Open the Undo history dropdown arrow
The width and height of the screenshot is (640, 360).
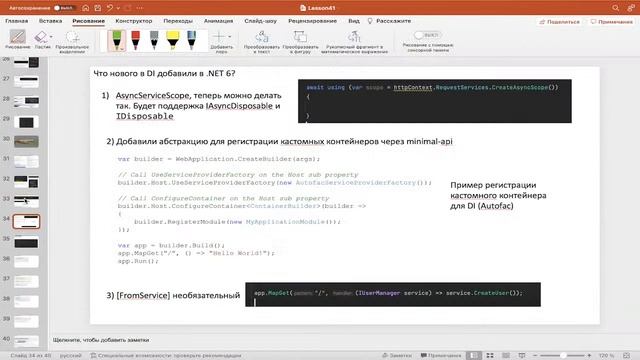click(x=118, y=8)
